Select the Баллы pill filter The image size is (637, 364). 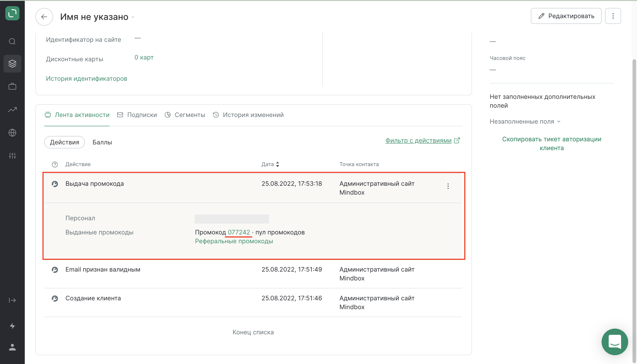[x=102, y=142]
